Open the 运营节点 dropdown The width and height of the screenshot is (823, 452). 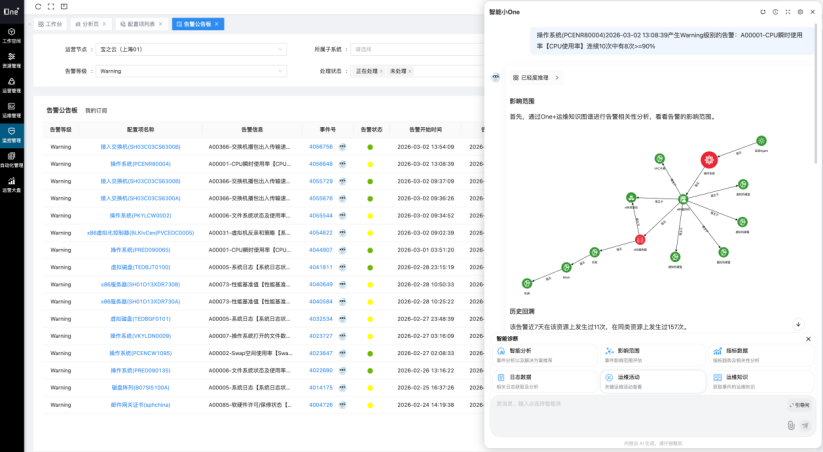[x=191, y=49]
